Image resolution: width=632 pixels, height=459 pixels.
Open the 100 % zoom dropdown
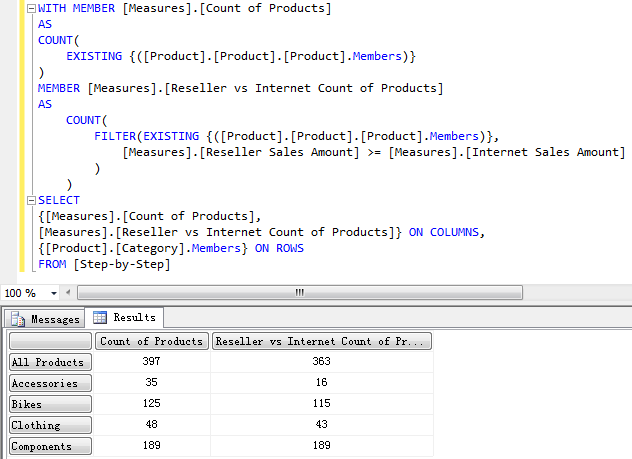tap(54, 293)
